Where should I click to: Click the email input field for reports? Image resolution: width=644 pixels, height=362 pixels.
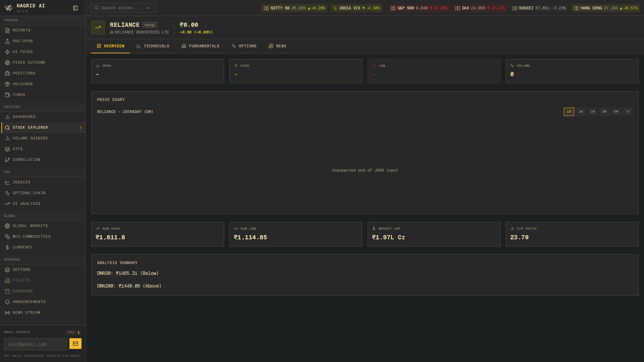pos(35,344)
